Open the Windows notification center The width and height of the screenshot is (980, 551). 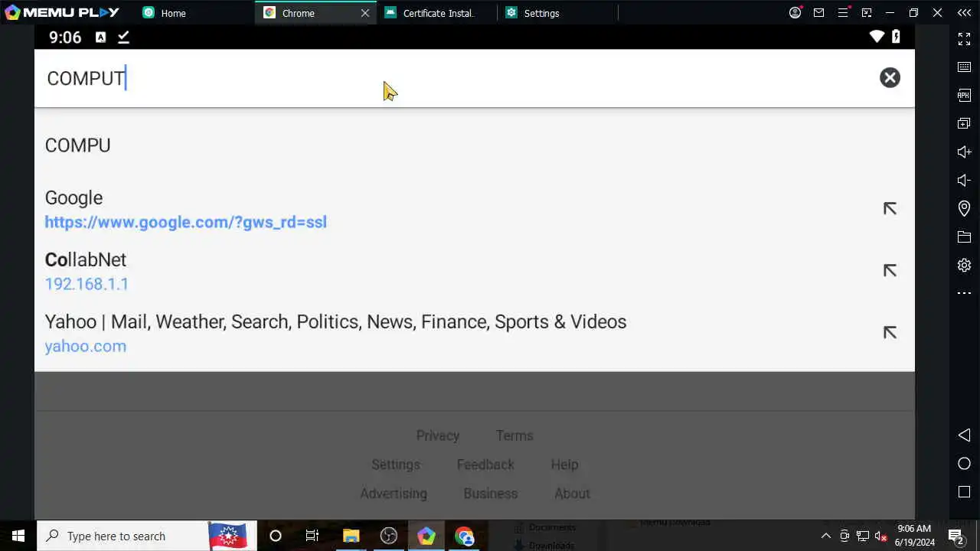(x=955, y=536)
